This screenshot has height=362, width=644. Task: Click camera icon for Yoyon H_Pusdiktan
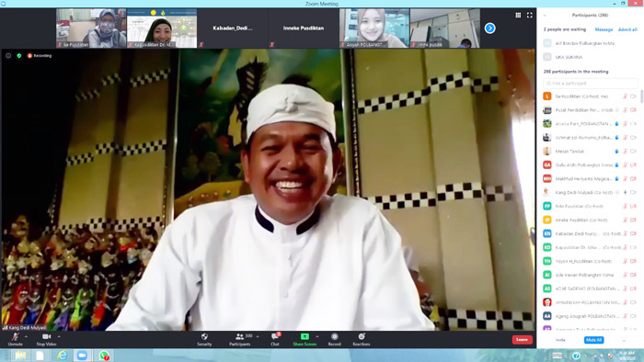pyautogui.click(x=633, y=261)
